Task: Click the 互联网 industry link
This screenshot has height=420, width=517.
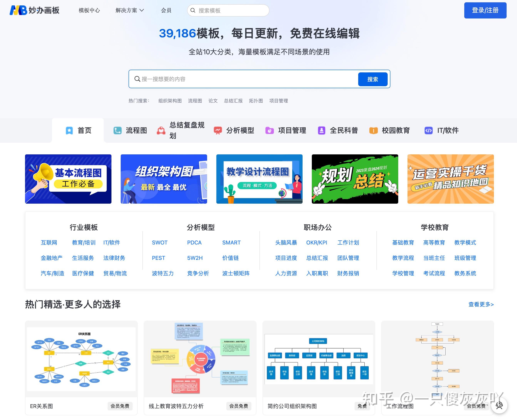Action: (x=49, y=242)
